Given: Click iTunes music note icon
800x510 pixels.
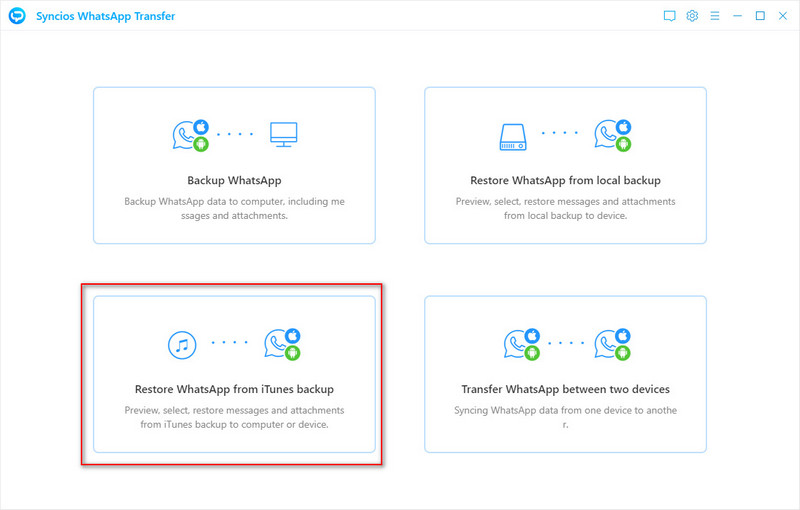Looking at the screenshot, I should point(182,345).
